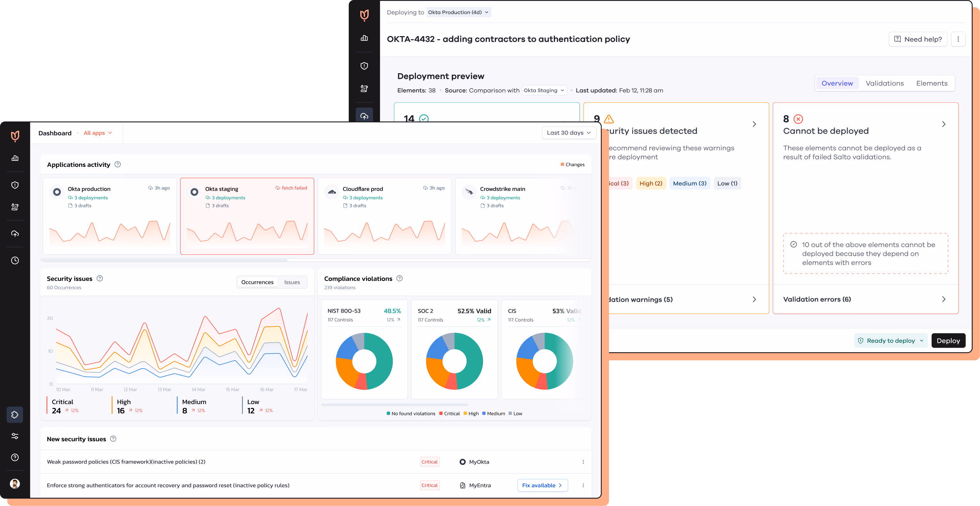
Task: Expand security issues detected card chevron
Action: 754,124
